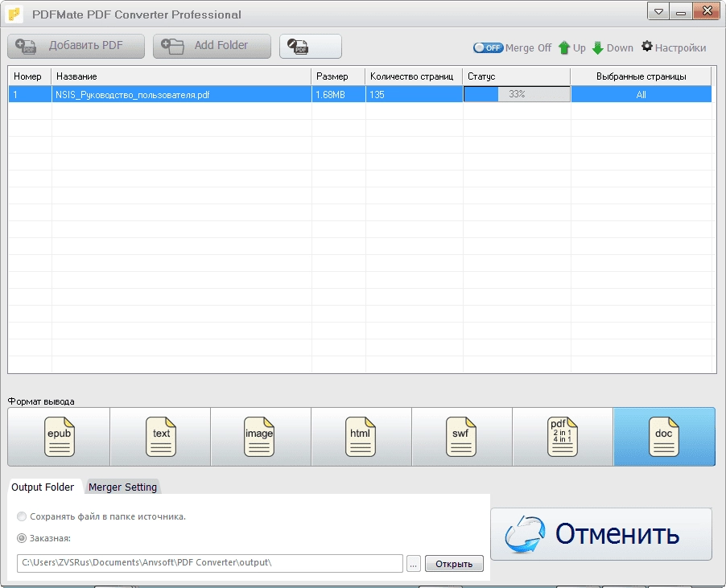Click the 135 page count cell

coord(414,94)
